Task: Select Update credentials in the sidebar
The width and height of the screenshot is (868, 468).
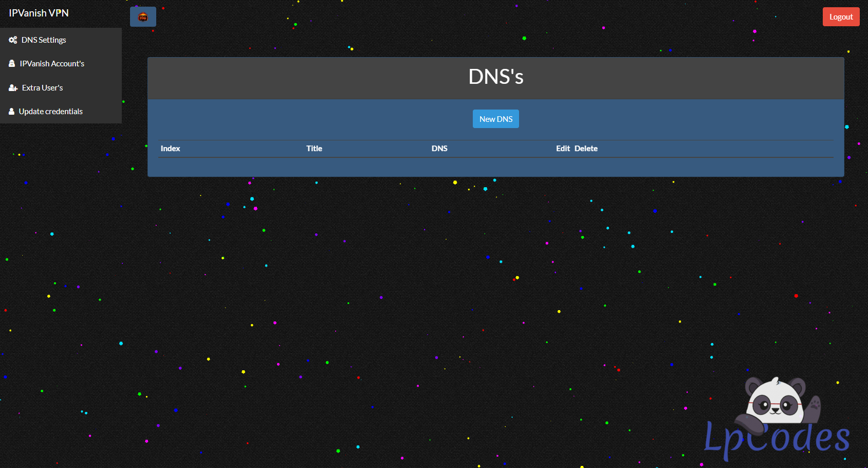Action: coord(50,112)
